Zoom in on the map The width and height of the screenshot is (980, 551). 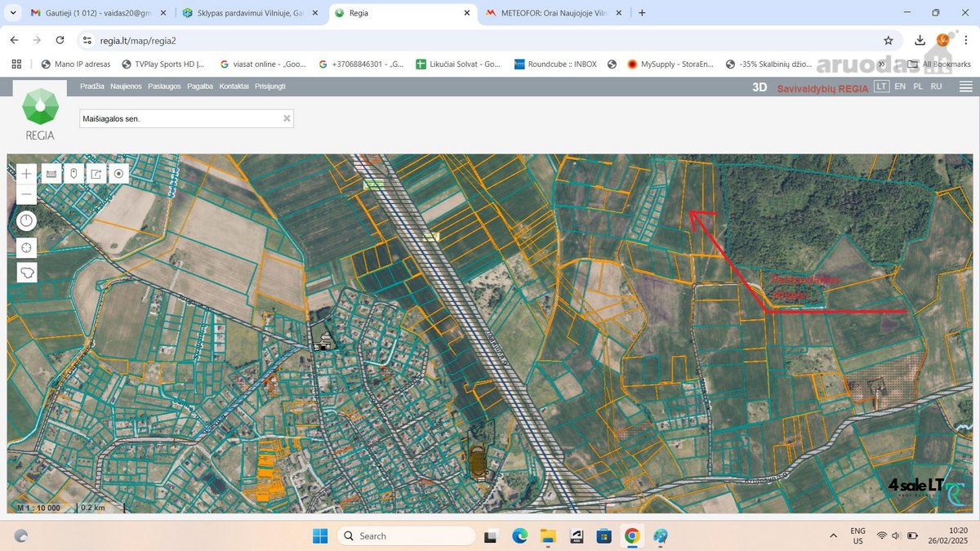pyautogui.click(x=27, y=174)
